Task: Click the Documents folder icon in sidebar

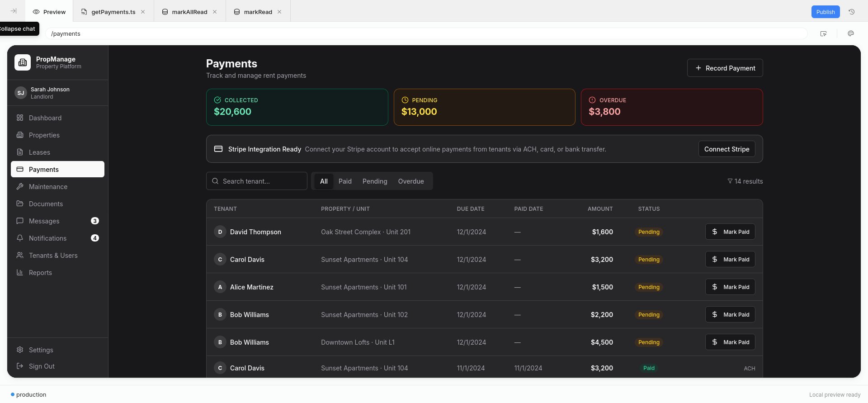Action: [x=20, y=204]
